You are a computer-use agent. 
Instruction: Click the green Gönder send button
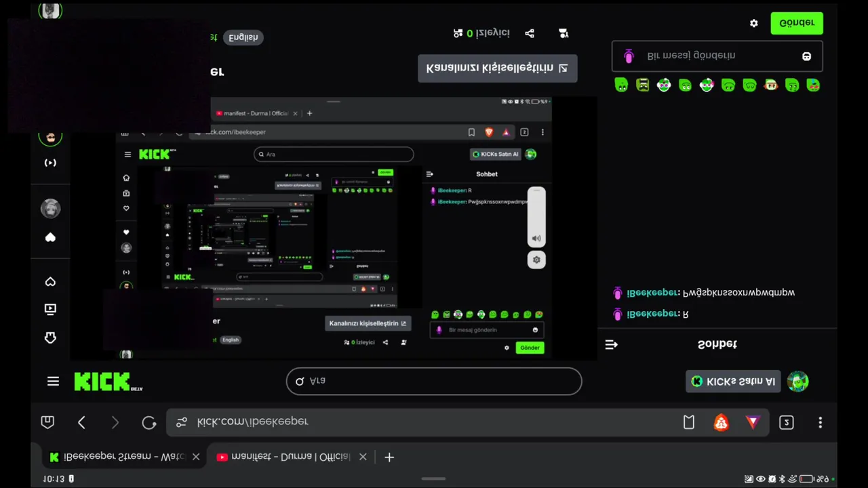click(797, 23)
